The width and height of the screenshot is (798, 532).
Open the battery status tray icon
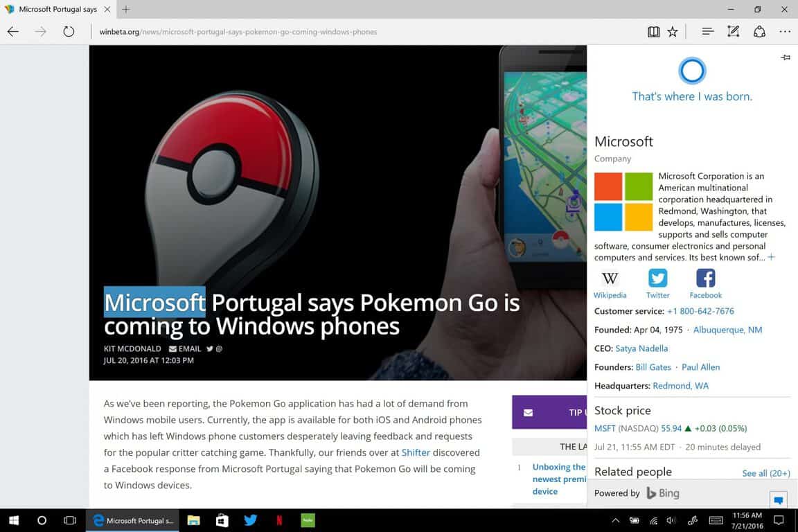(634, 520)
